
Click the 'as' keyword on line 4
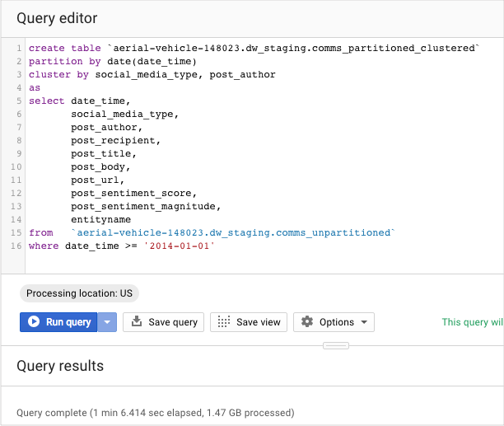coord(35,88)
